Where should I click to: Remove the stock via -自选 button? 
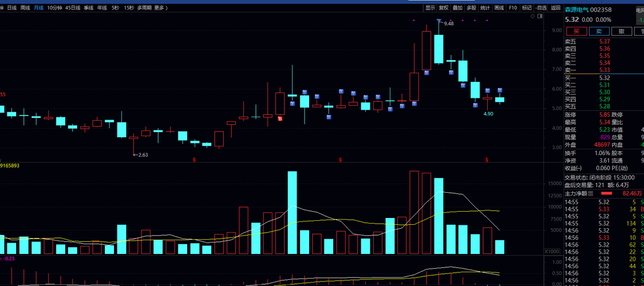(541, 7)
